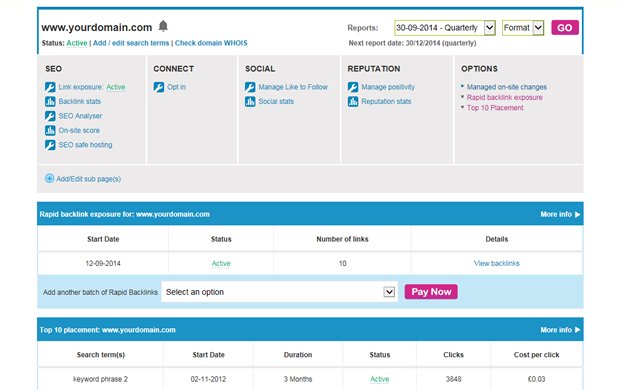Open the Social stats link

pyautogui.click(x=276, y=102)
